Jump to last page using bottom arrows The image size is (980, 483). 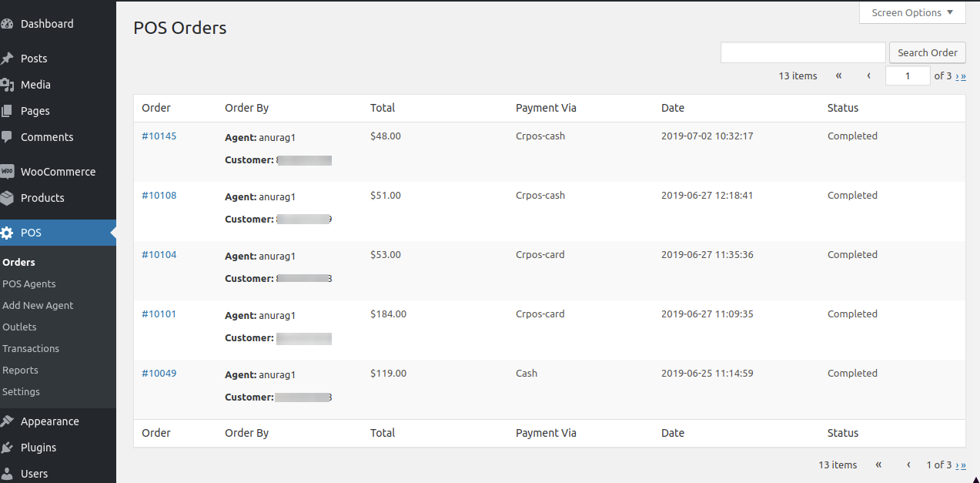[x=963, y=465]
